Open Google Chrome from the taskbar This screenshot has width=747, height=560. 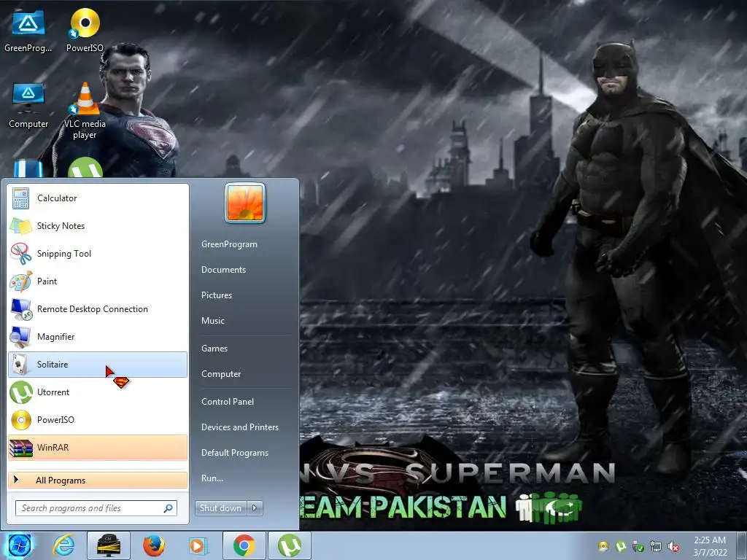(244, 545)
